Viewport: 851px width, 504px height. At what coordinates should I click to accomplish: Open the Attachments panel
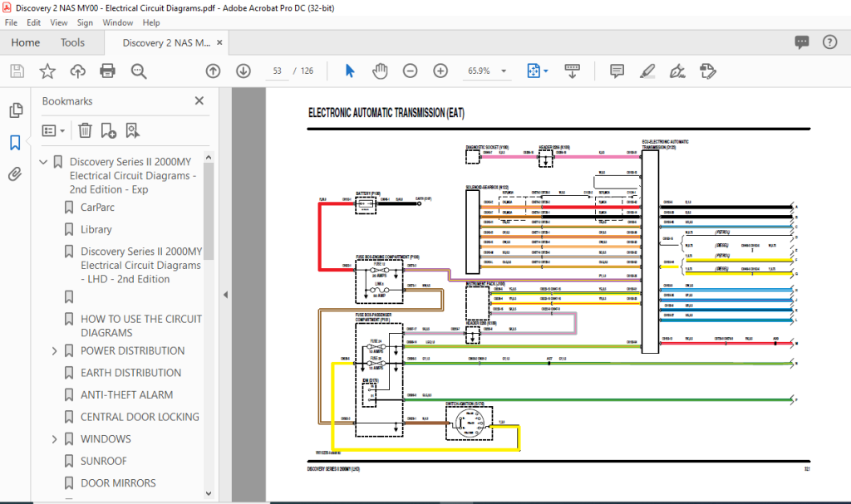point(15,174)
